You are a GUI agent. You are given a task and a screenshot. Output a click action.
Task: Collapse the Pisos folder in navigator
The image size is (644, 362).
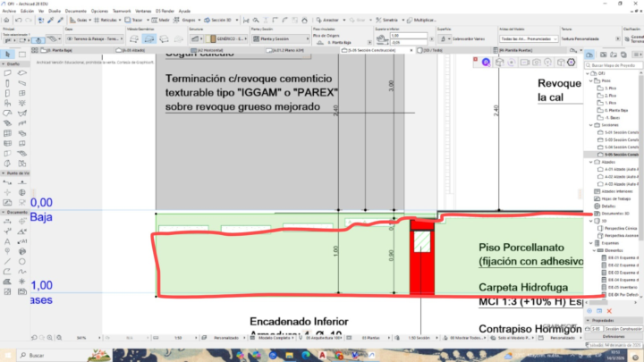[x=590, y=80]
